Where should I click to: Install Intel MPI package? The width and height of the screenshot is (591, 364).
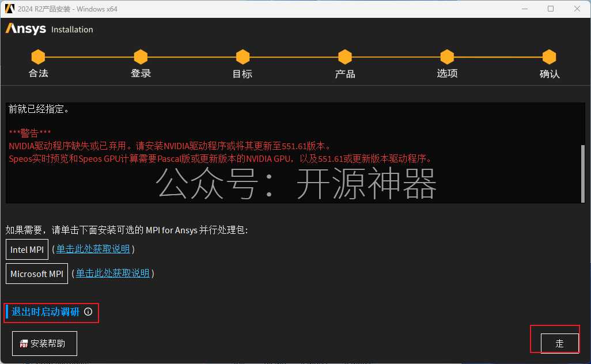pos(27,249)
